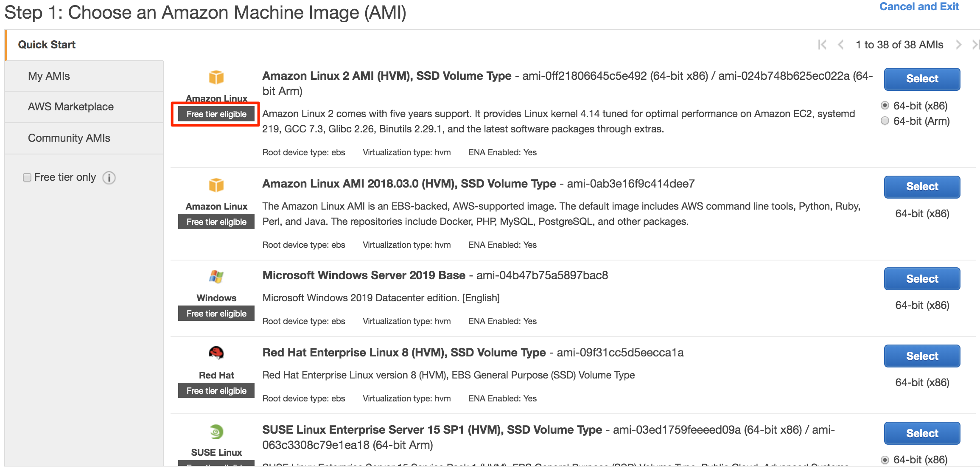Click the Red Hat logo icon
The height and width of the screenshot is (471, 980).
coord(216,353)
